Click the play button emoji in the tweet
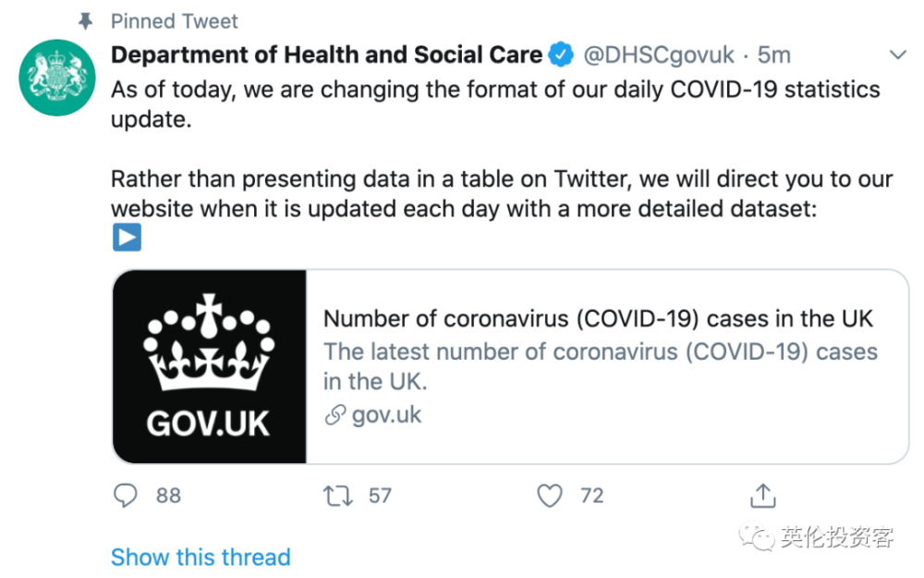This screenshot has width=924, height=578. tap(126, 238)
